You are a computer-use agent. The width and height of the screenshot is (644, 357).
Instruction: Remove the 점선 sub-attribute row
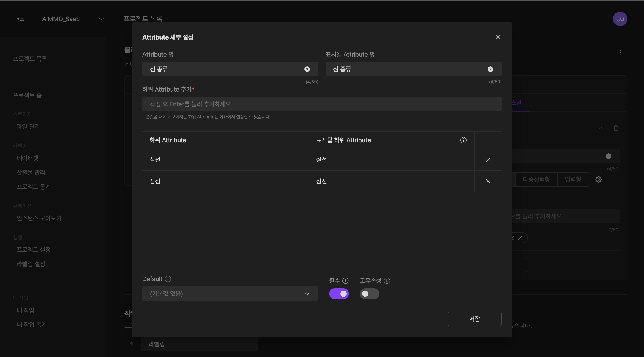tap(488, 181)
